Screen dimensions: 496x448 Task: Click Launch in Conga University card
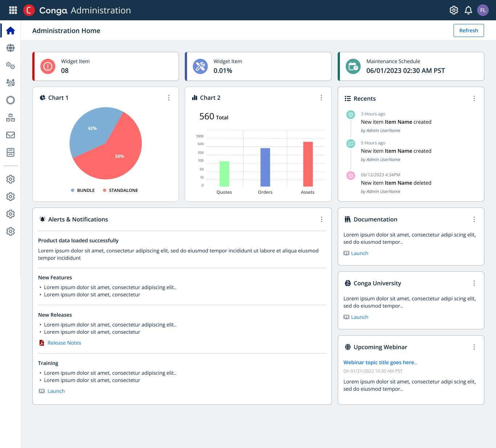(359, 317)
